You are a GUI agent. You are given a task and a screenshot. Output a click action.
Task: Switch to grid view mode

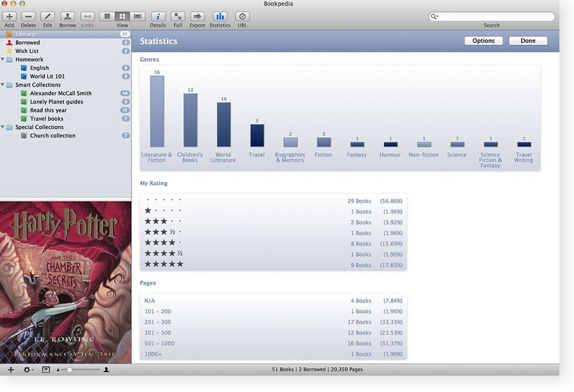122,17
